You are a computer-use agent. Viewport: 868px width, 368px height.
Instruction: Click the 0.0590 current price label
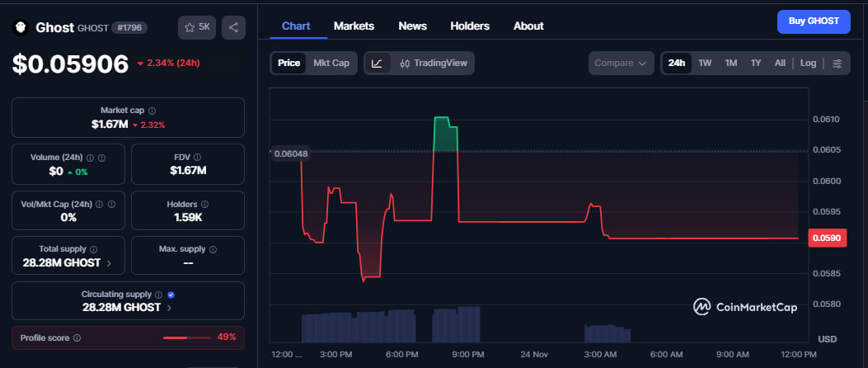[828, 238]
